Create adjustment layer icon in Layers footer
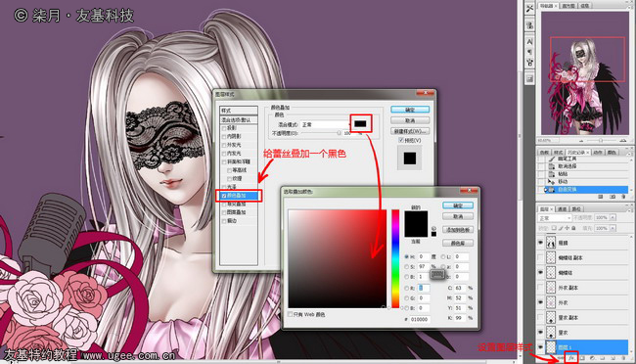Image resolution: width=636 pixels, height=364 pixels. click(x=592, y=358)
